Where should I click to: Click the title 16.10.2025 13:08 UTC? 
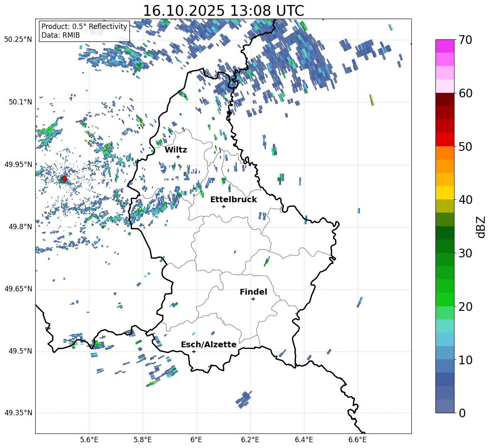(224, 11)
